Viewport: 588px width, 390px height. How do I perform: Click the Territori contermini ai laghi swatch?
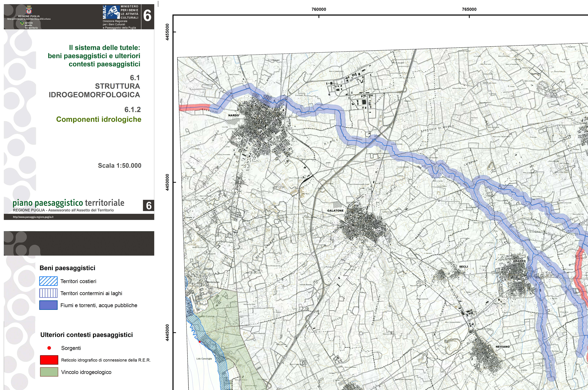point(49,293)
